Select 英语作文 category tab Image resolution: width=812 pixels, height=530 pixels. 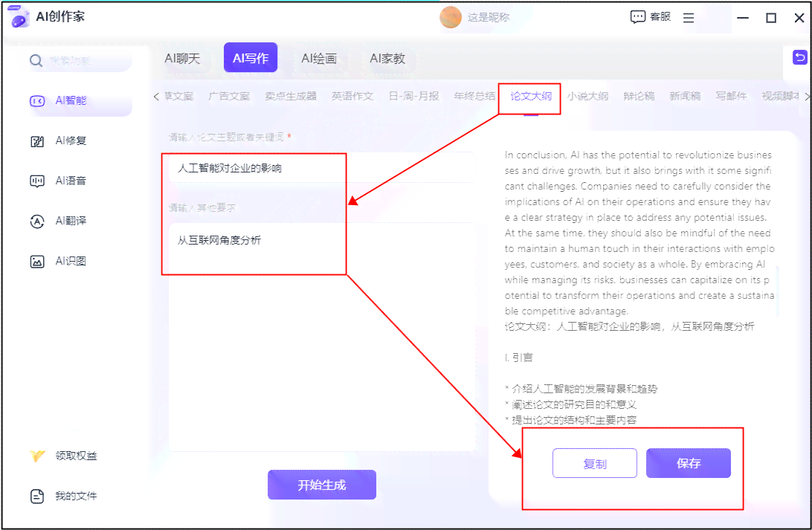point(352,97)
